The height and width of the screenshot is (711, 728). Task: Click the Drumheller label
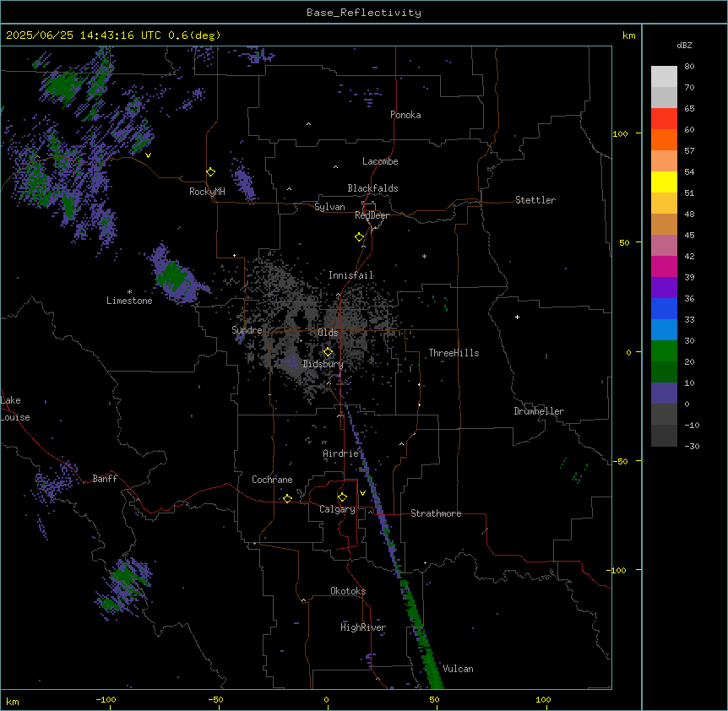539,411
